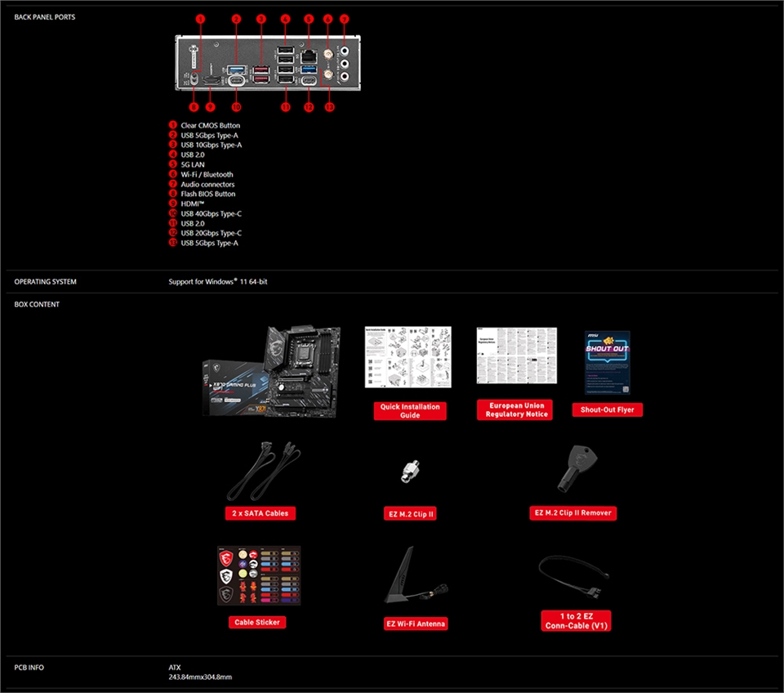784x693 pixels.
Task: Click the Clear CMOS Button legend entry
Action: 210,125
